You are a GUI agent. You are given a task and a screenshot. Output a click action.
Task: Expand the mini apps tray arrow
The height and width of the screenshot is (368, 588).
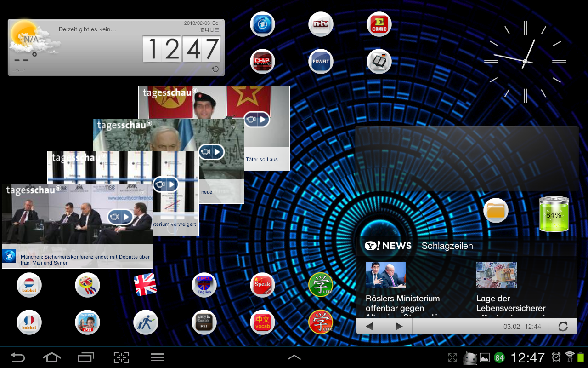click(x=294, y=357)
